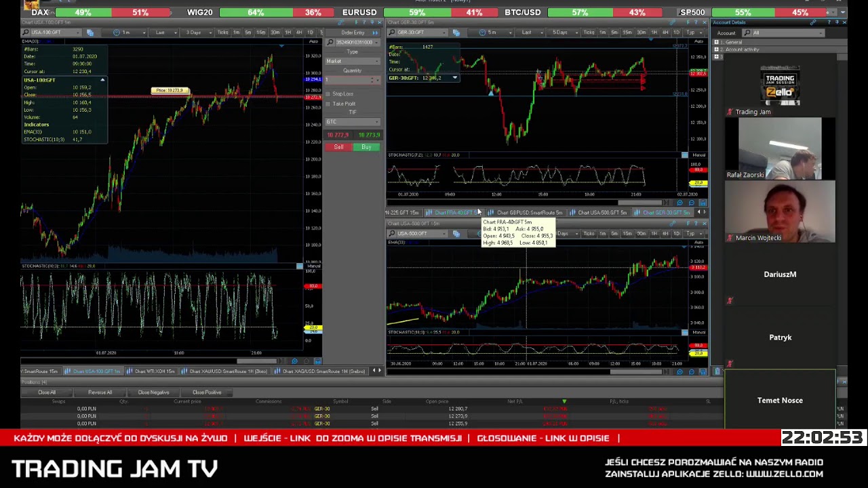Switch to Chart USA-500:GFT 5m tab
The height and width of the screenshot is (488, 868).
[600, 213]
